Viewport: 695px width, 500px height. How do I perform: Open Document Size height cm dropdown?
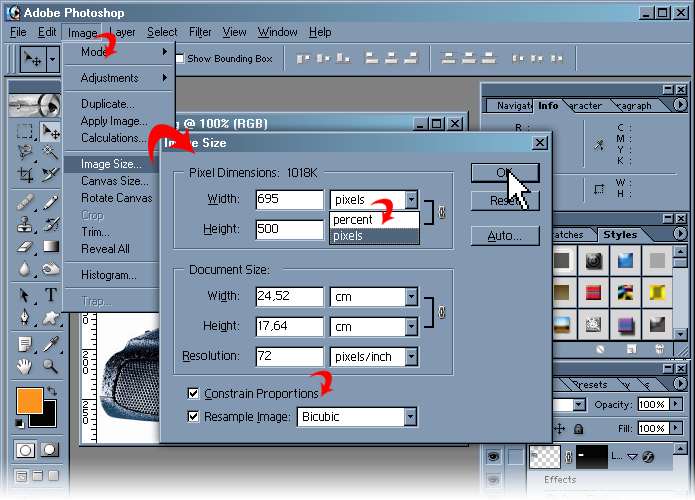tap(411, 327)
